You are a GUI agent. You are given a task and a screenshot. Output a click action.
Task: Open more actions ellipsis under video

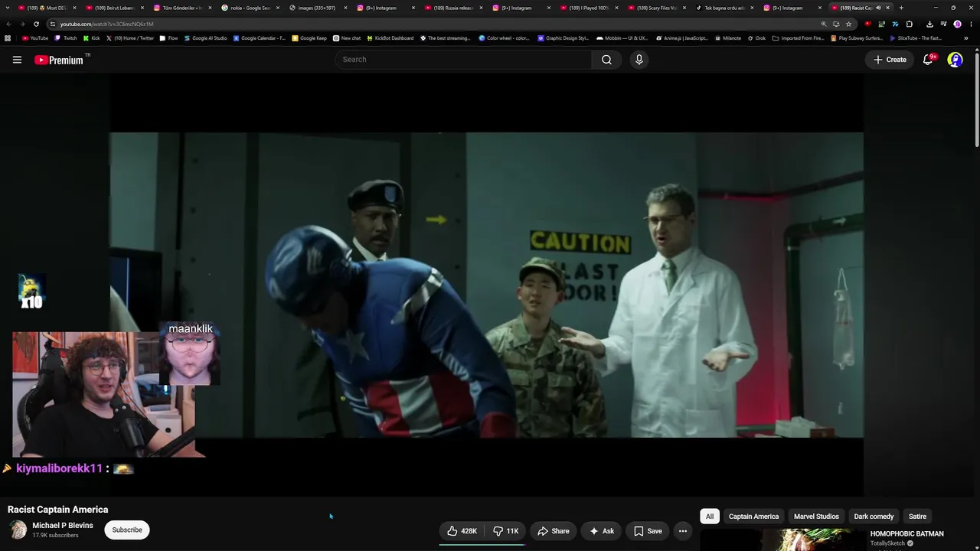(683, 531)
